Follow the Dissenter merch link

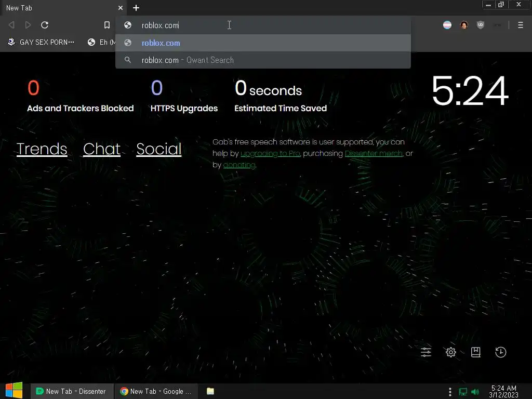click(x=374, y=153)
